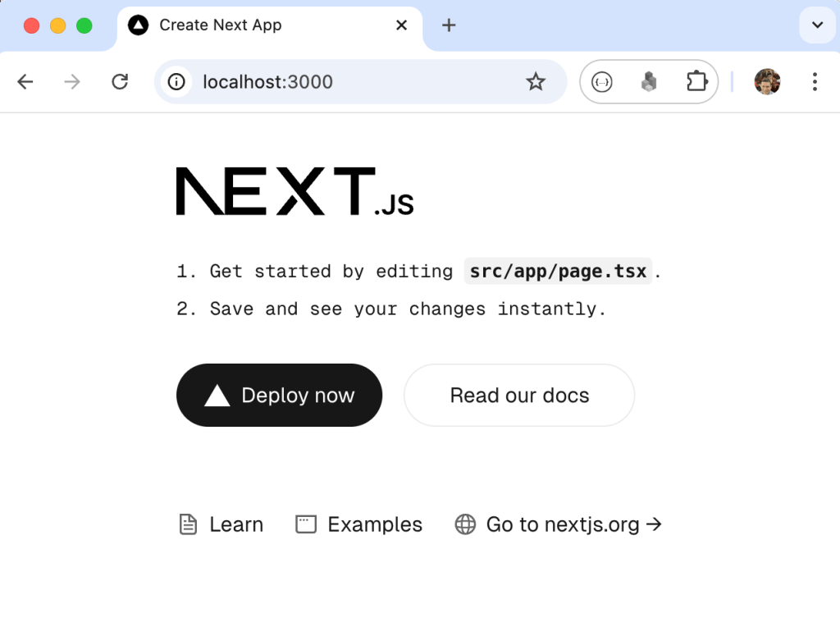The image size is (840, 627).
Task: Click the site information icon in address bar
Action: [176, 82]
